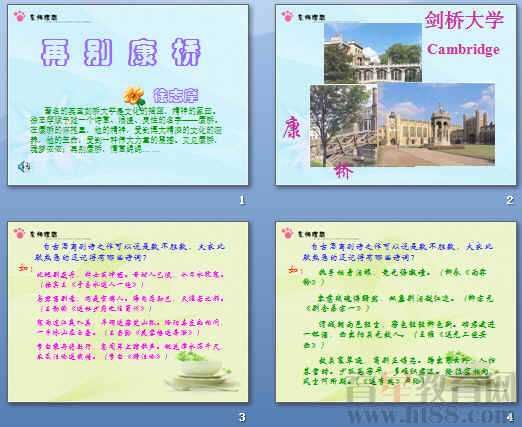Click the pink paw logo on slide 4
Screen dimensions: 522x427
click(287, 233)
